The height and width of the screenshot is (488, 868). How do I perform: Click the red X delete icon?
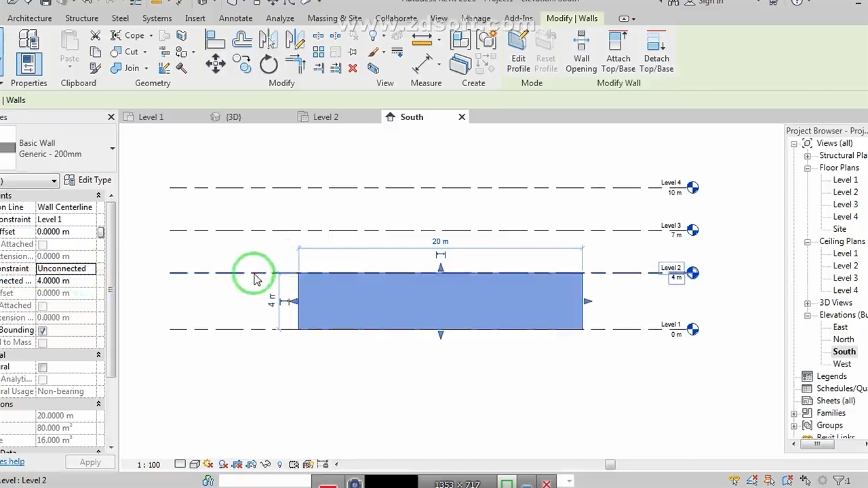(x=353, y=68)
